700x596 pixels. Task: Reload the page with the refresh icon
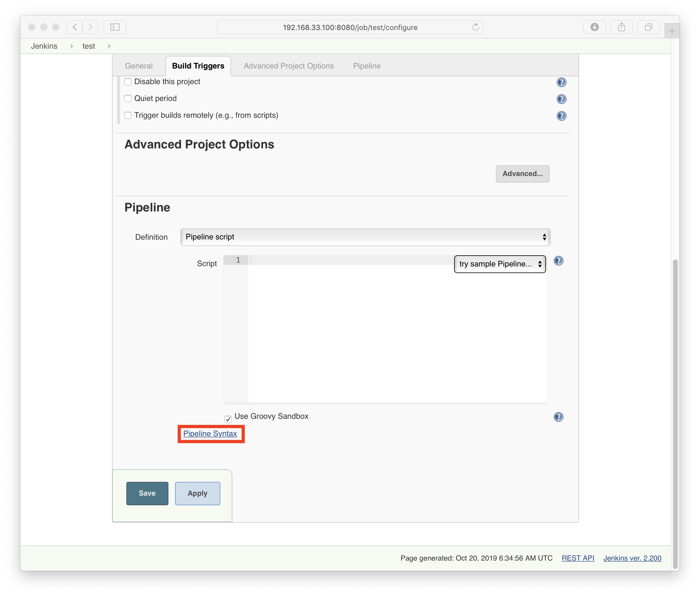coord(475,27)
